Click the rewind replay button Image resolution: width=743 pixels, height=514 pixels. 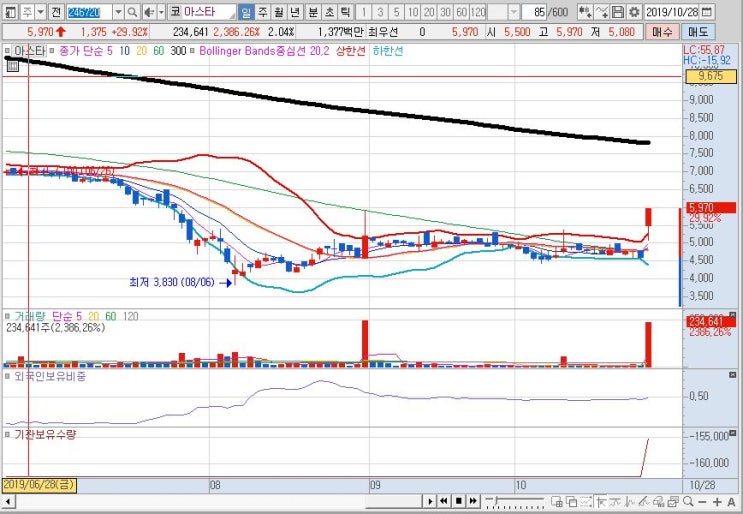[x=444, y=501]
